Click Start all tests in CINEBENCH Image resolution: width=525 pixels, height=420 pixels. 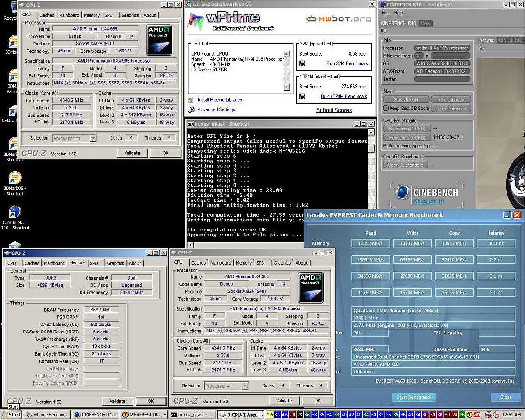point(406,99)
